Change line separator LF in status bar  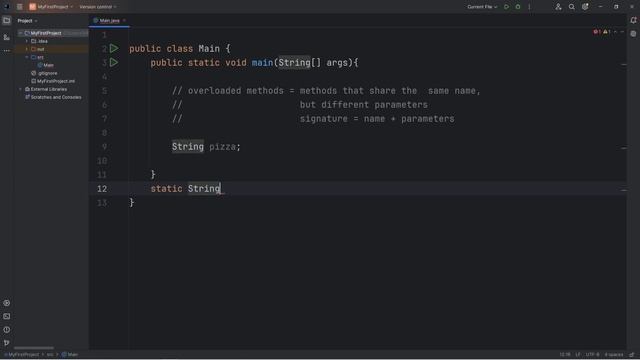[x=578, y=355]
